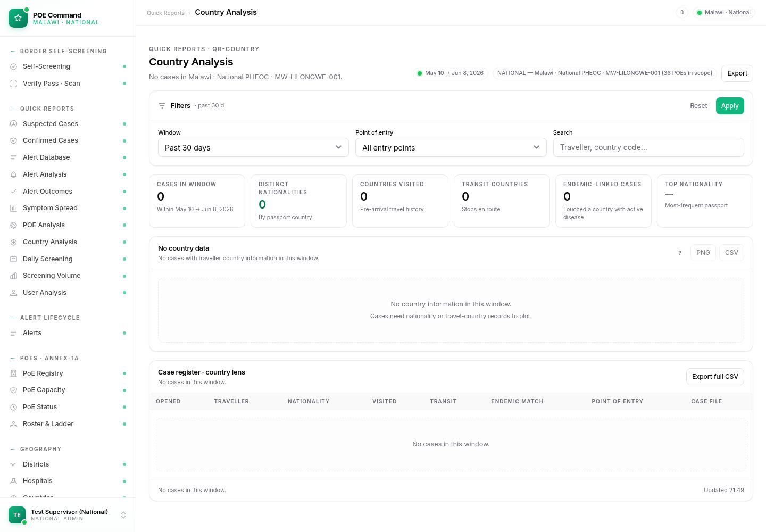Click the Hospitals sidebar icon

14,481
